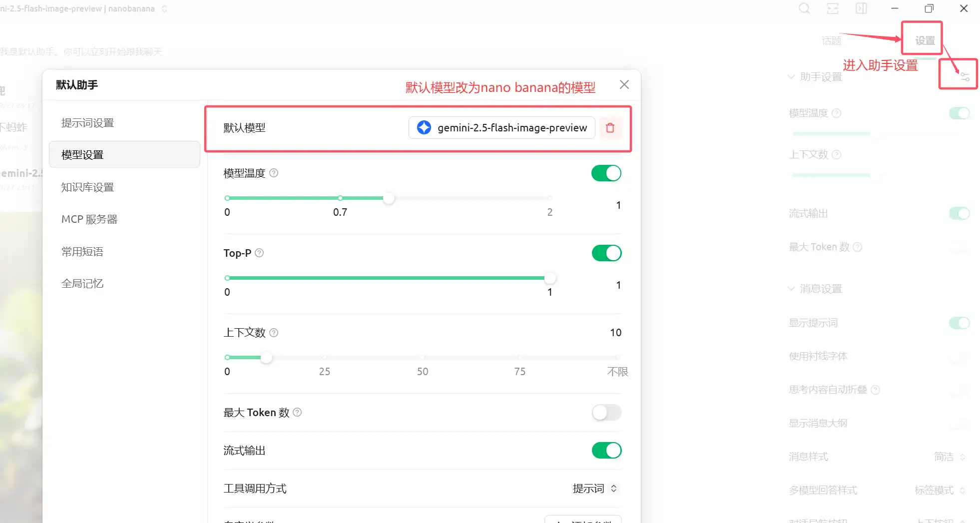Close the 默认助手 dialog
Viewport: 980px width, 523px height.
[624, 84]
